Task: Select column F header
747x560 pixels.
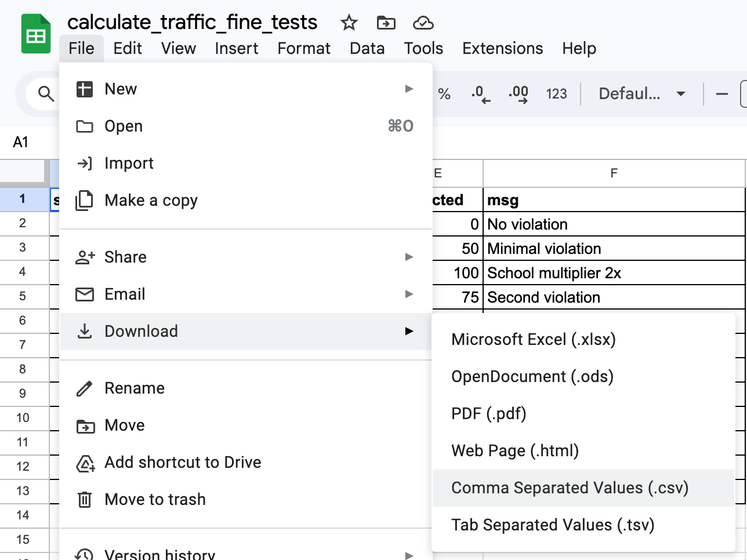Action: point(614,173)
